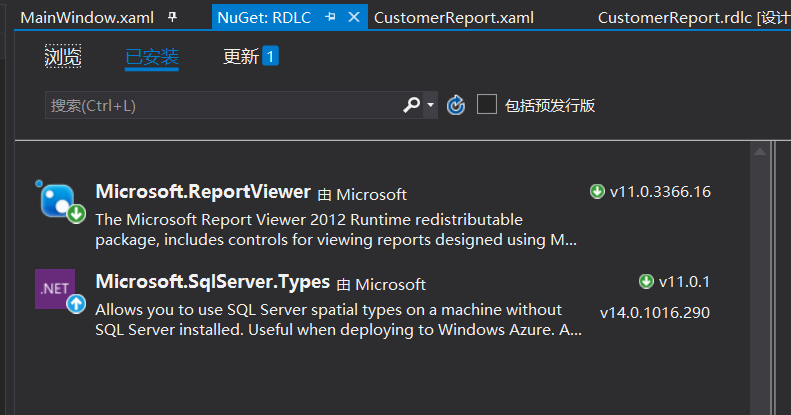The width and height of the screenshot is (791, 415).
Task: Open the 更新 (Updates) tab
Action: pos(241,56)
